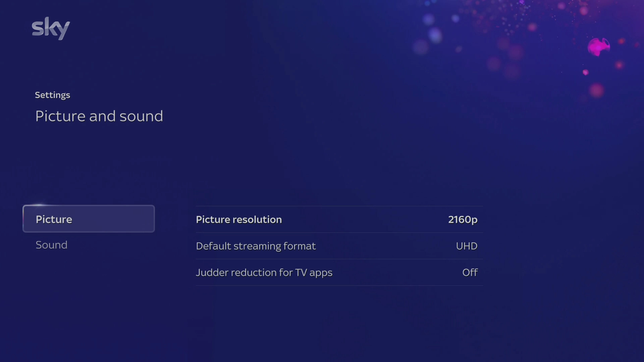
Task: Go back via the Settings breadcrumb
Action: pyautogui.click(x=52, y=95)
